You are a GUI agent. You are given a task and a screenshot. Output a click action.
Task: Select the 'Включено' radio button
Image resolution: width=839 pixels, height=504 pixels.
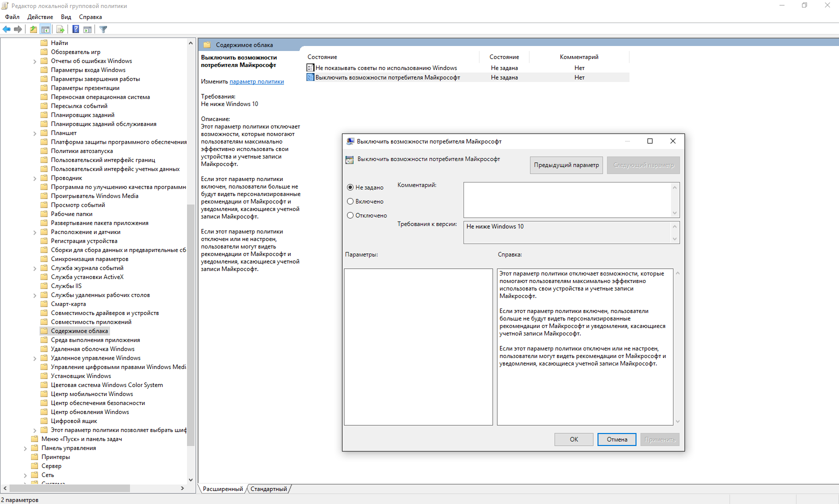350,201
